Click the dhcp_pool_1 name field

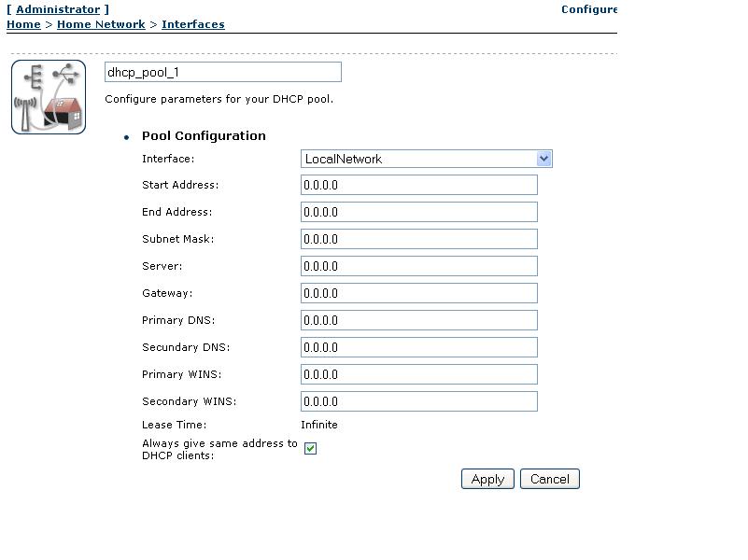(x=223, y=72)
